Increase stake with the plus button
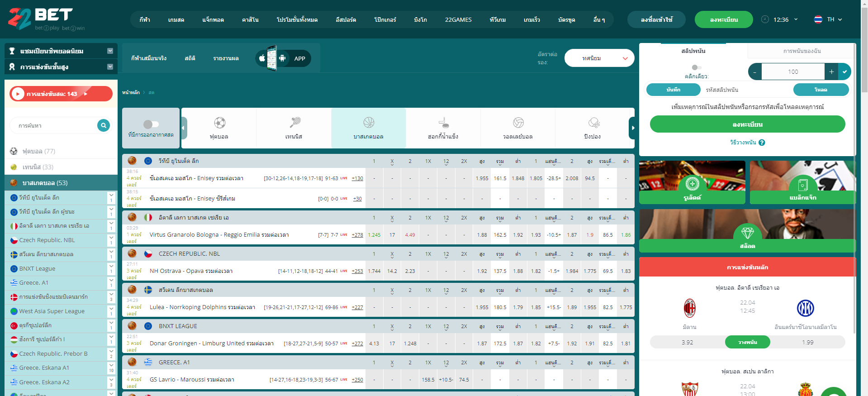Screen dimensions: 868x396 (831, 72)
